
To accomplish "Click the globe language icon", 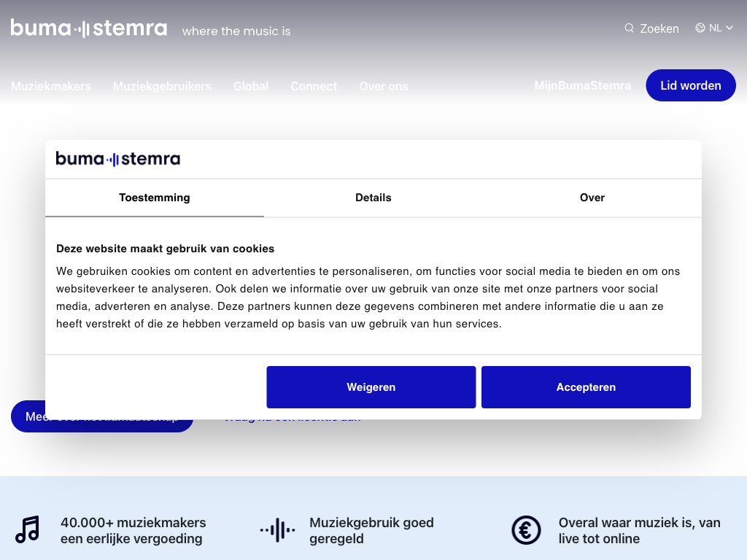I will 700,28.
